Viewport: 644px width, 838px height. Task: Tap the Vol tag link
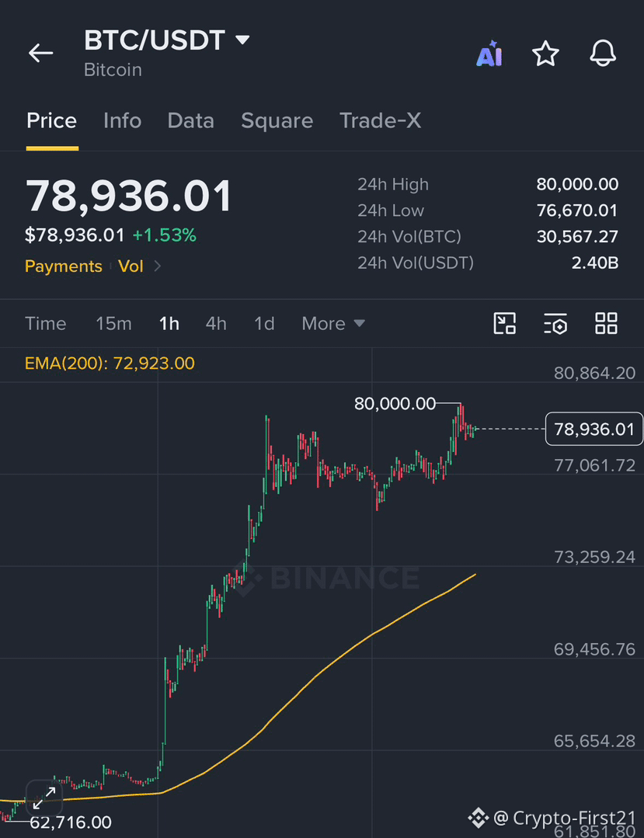click(131, 266)
